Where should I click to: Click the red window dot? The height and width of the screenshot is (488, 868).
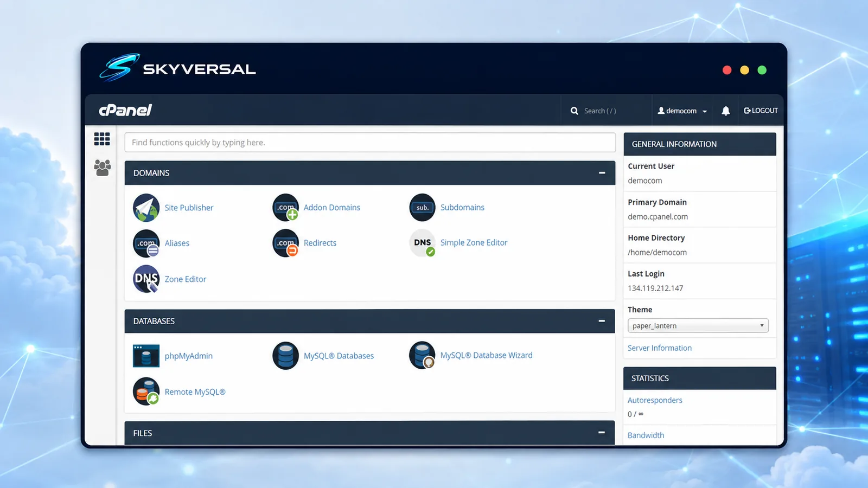click(727, 70)
